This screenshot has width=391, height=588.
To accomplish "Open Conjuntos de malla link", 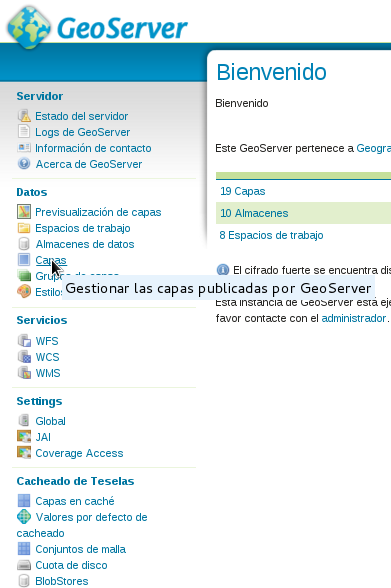I will (x=81, y=549).
